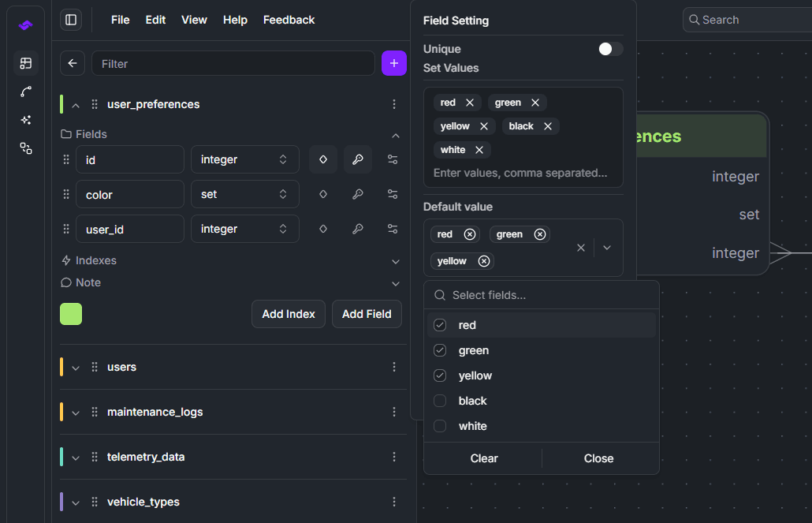812x523 pixels.
Task: Remove the black tag from Set Values
Action: click(x=547, y=126)
